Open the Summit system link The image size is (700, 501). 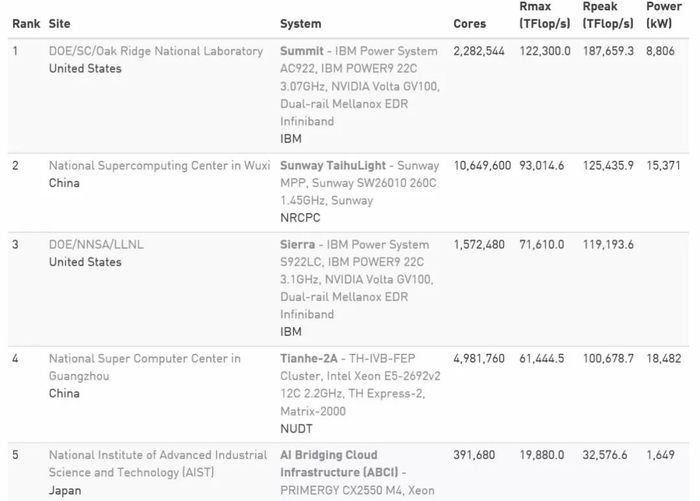click(x=304, y=51)
